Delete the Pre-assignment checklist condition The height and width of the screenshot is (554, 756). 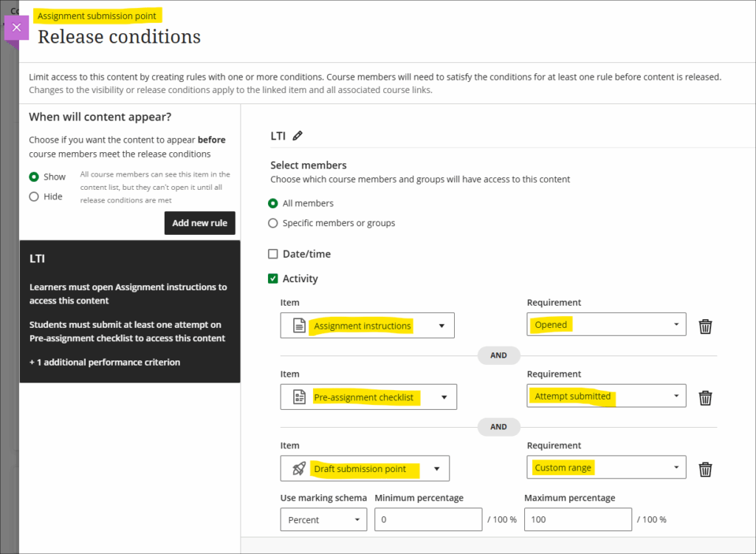tap(705, 397)
